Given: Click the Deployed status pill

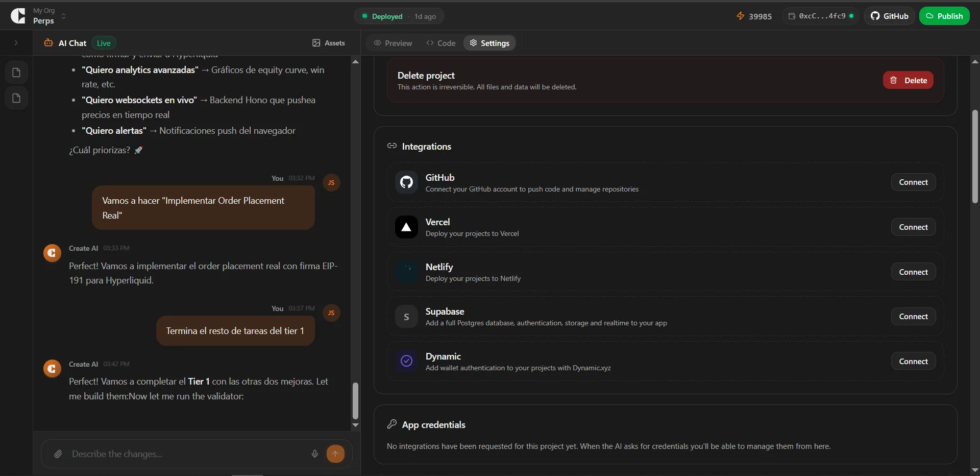Looking at the screenshot, I should pos(399,16).
